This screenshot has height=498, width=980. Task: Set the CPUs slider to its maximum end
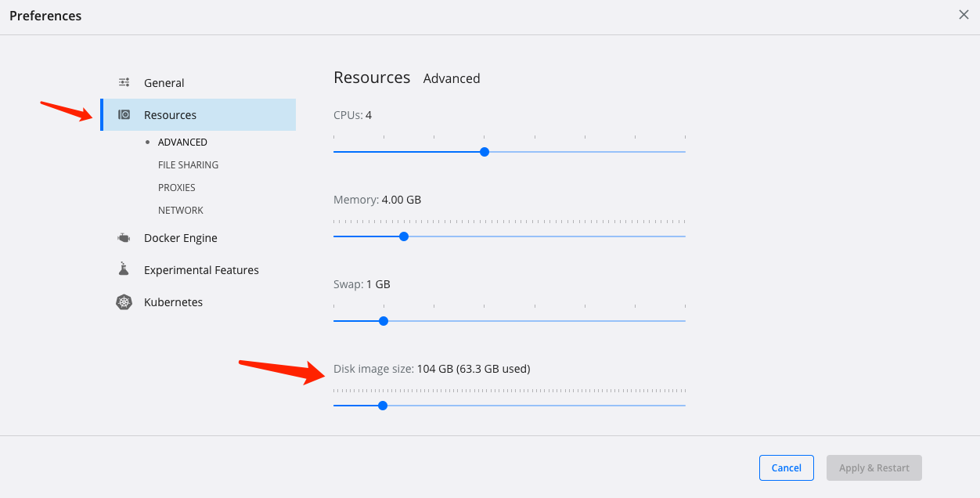(x=684, y=152)
